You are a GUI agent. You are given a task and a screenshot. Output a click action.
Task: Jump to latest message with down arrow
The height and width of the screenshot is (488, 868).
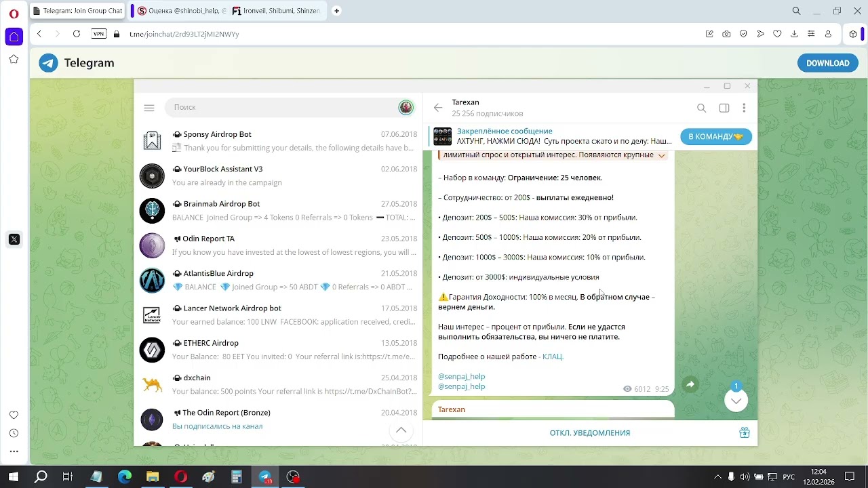pos(736,401)
